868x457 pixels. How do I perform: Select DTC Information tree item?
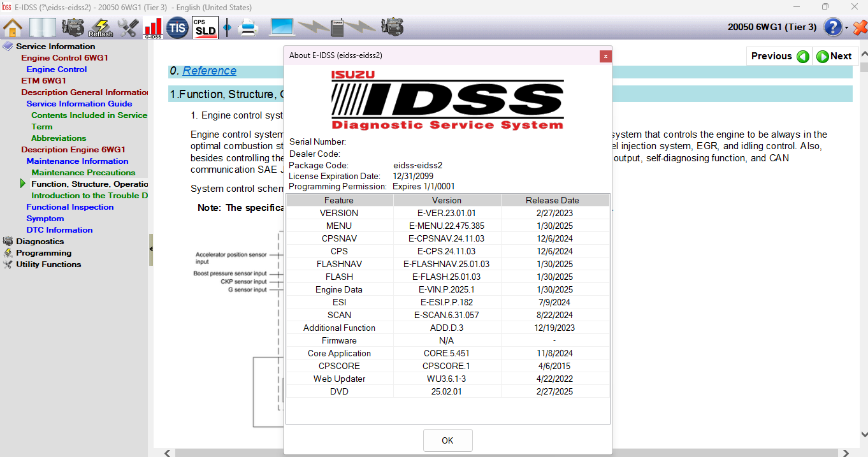coord(59,230)
